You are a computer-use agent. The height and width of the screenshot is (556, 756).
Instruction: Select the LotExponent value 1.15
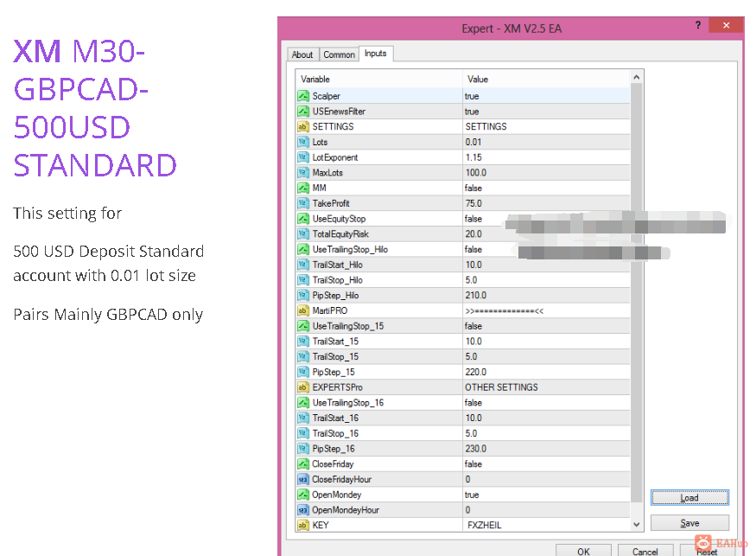pos(473,157)
